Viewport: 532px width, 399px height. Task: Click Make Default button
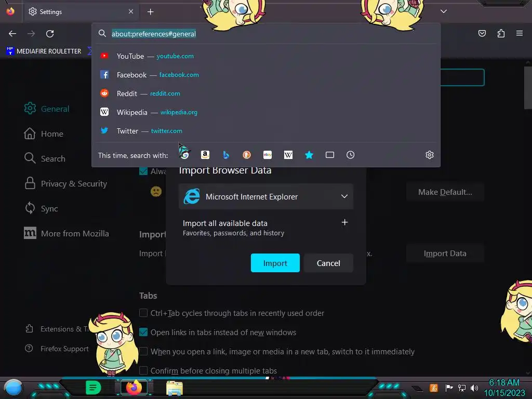click(x=445, y=192)
